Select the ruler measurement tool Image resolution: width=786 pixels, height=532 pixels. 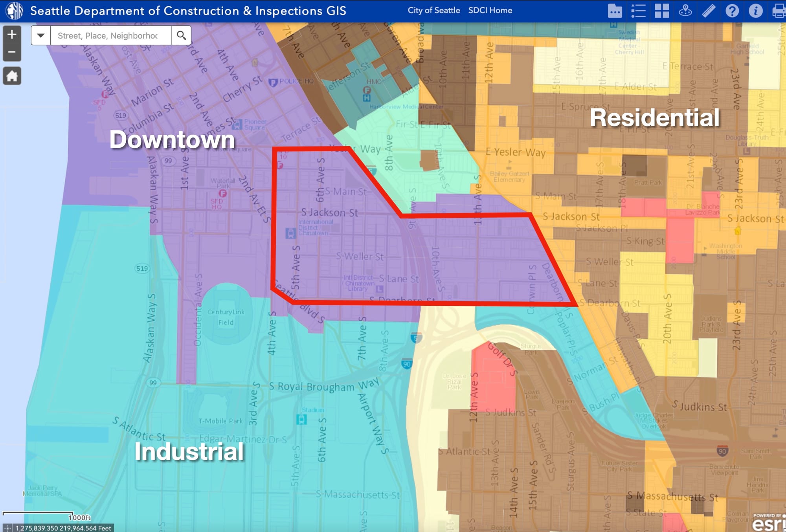click(x=709, y=11)
